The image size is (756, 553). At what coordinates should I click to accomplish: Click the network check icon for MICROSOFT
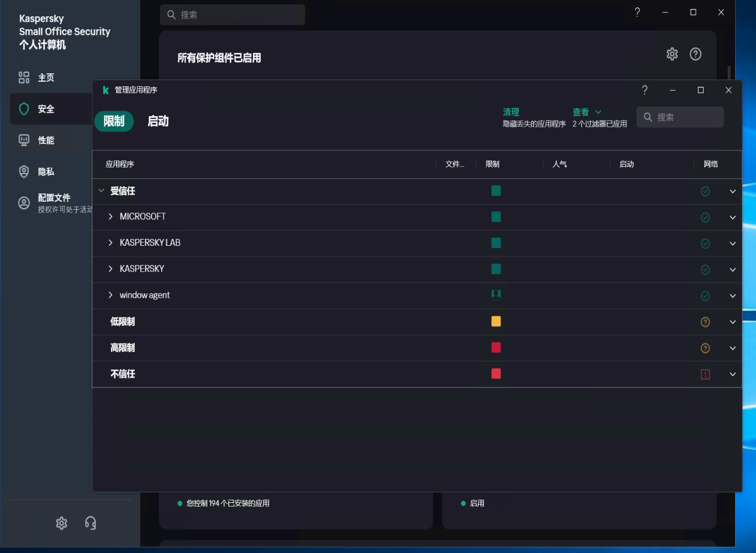click(705, 218)
